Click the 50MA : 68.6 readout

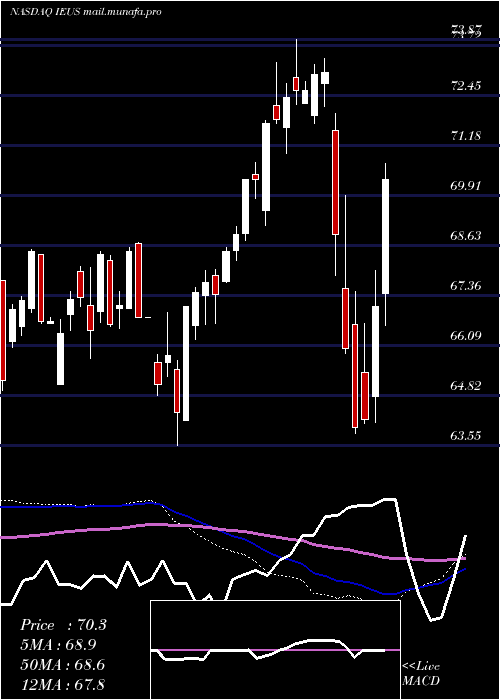tap(63, 664)
